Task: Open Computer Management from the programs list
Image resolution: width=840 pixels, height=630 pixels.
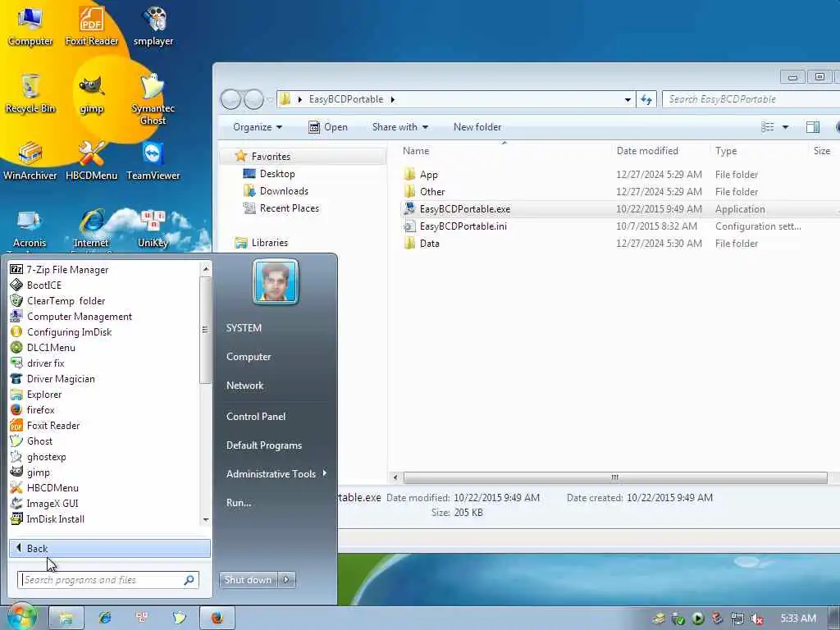Action: [x=80, y=316]
